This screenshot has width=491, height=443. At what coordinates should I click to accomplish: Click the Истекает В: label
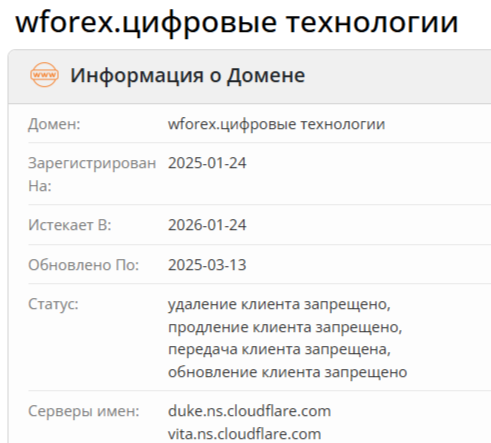point(70,225)
